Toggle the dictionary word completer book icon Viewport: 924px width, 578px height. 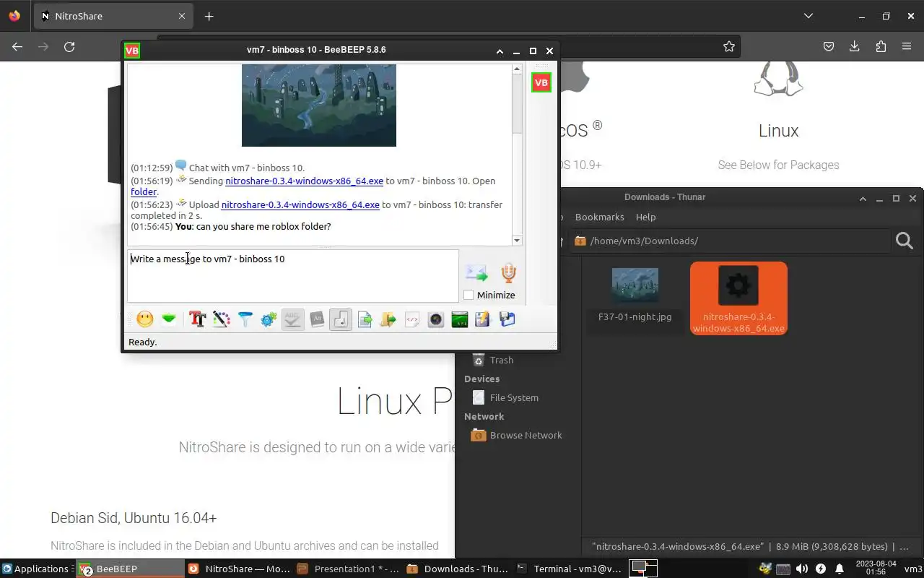(x=317, y=319)
